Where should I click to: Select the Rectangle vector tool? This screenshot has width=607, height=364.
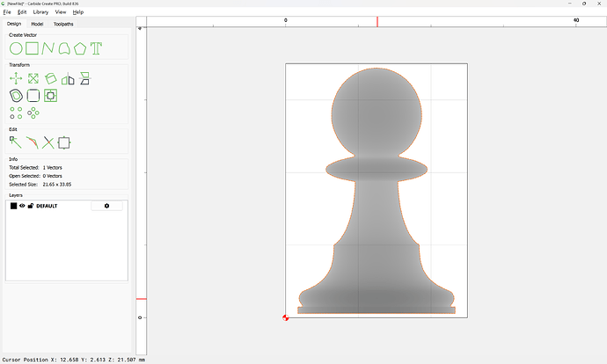pyautogui.click(x=32, y=47)
